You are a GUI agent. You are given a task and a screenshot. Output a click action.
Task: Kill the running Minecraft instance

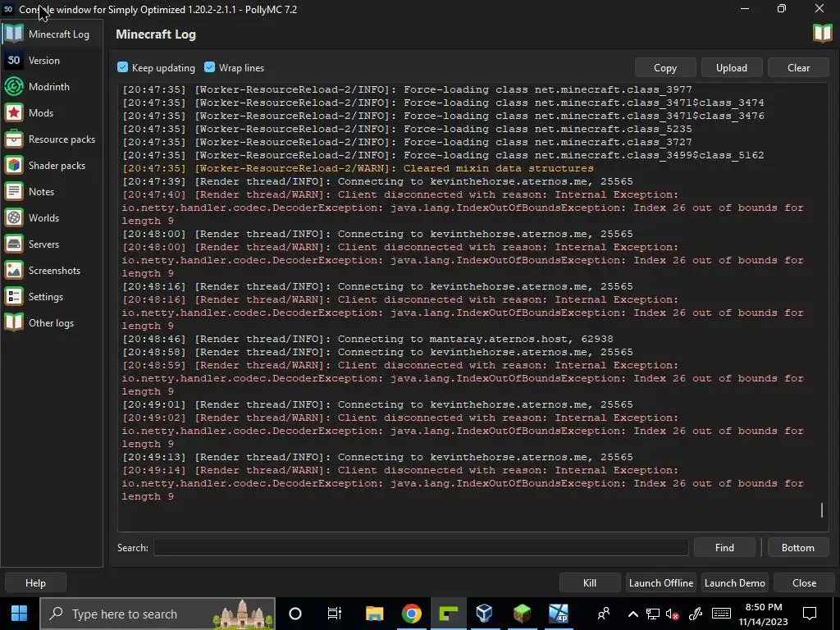coord(589,582)
